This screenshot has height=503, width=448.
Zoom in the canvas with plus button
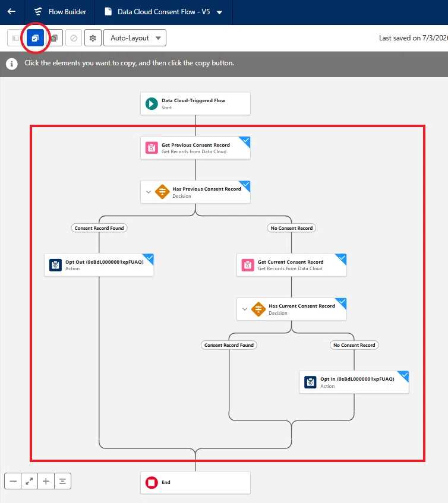46,481
